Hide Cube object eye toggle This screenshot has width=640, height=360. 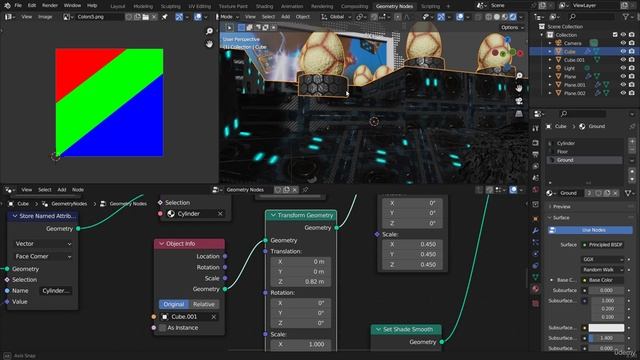[x=623, y=51]
